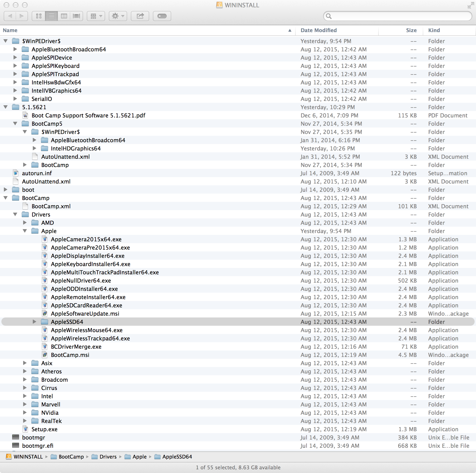The image size is (476, 473).
Task: Navigate back using the back arrow
Action: pos(10,16)
